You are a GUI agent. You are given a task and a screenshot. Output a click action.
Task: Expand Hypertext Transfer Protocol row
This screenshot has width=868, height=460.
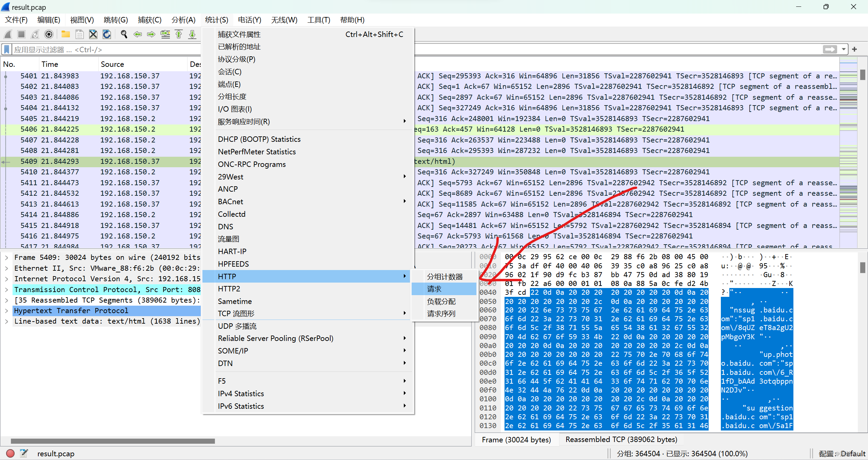6,311
